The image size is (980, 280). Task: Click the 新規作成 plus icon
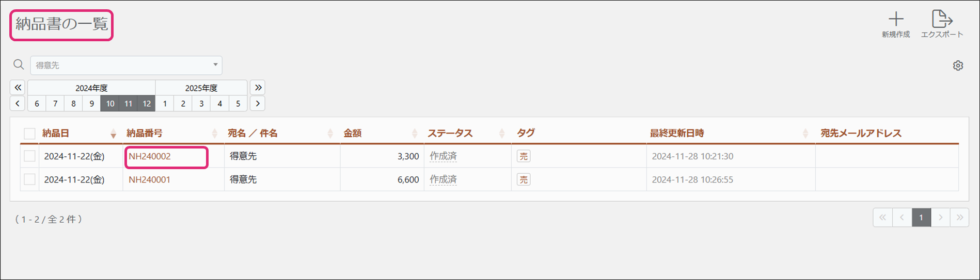(896, 20)
